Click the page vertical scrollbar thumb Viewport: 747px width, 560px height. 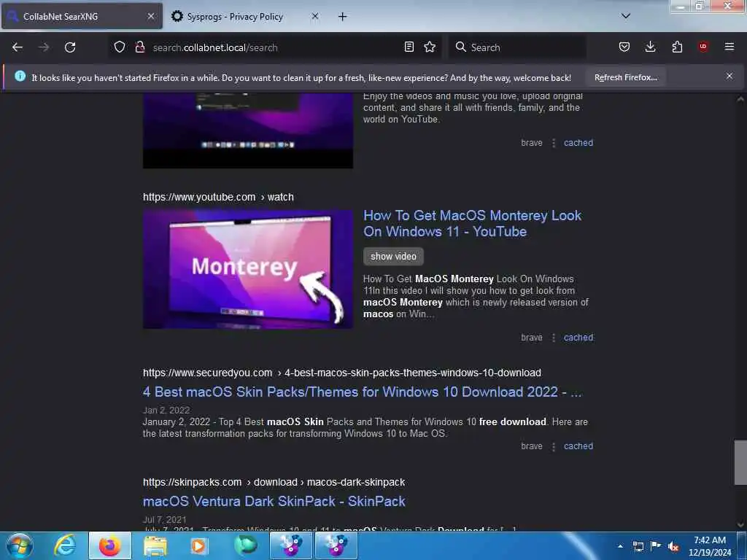(740, 462)
